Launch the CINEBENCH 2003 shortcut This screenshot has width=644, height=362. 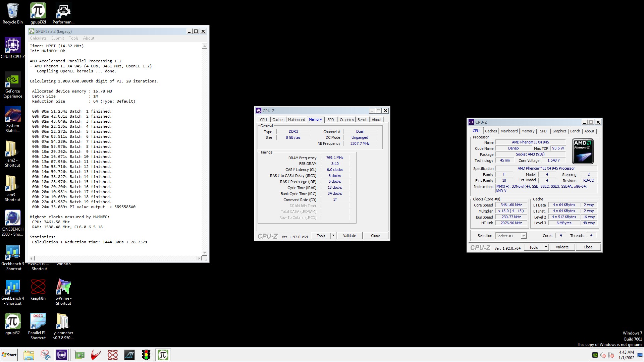click(12, 223)
